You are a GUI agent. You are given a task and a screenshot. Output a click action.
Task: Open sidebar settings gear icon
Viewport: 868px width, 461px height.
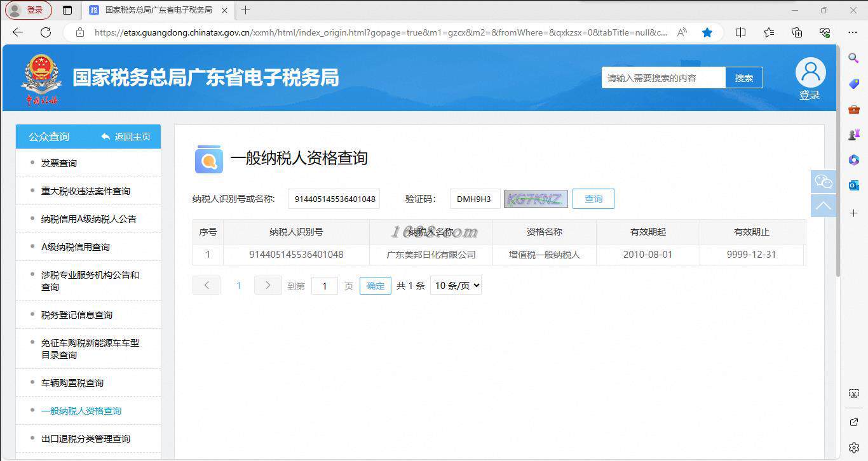click(854, 447)
